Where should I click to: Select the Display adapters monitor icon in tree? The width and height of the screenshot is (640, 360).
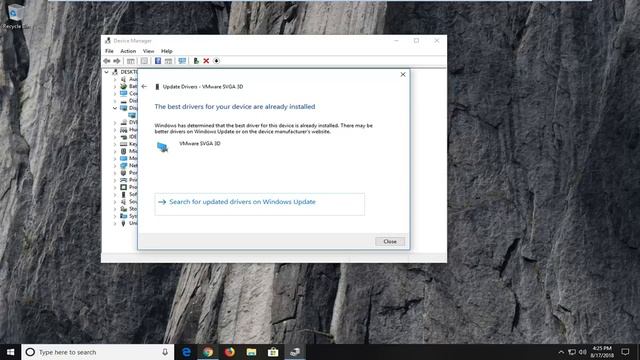[124, 108]
